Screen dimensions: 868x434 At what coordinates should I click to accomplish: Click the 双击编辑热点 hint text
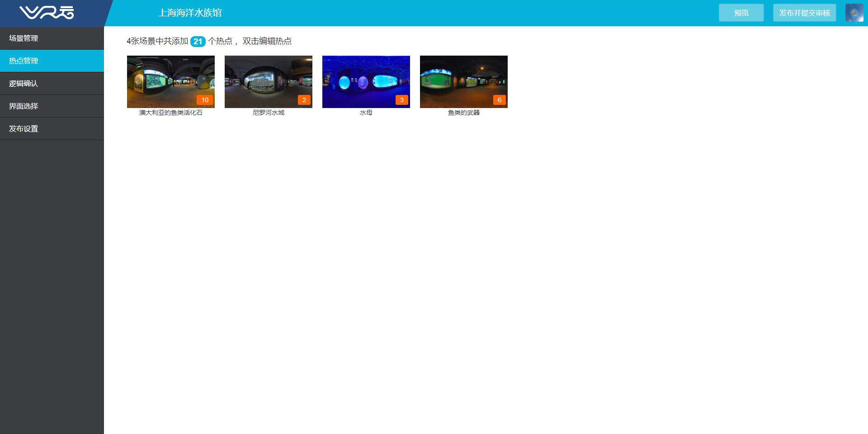point(267,41)
